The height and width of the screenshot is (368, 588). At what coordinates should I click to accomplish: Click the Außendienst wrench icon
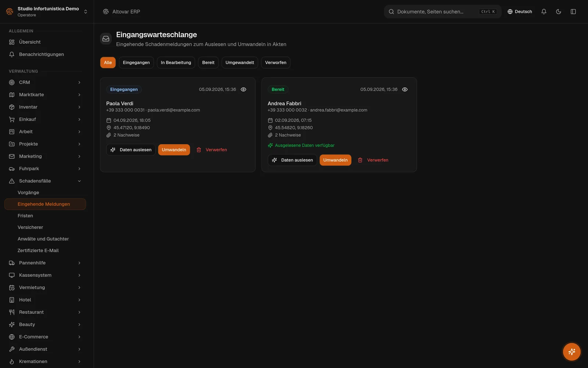point(12,349)
